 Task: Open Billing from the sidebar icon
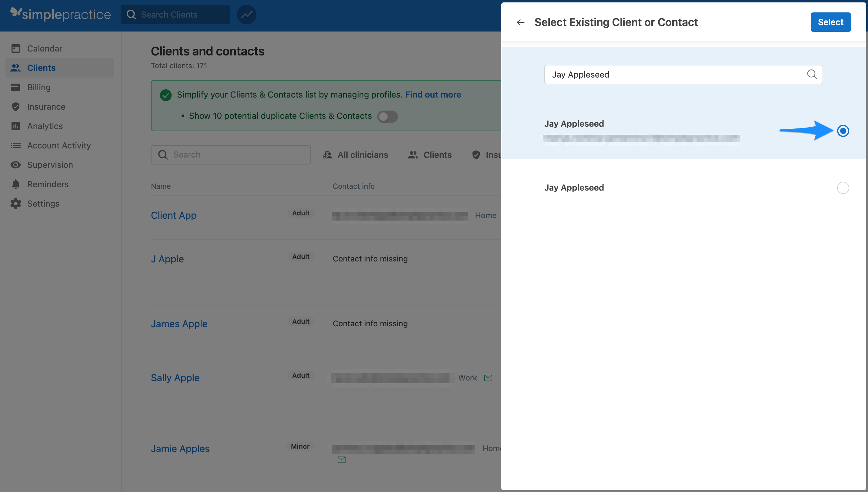point(15,87)
